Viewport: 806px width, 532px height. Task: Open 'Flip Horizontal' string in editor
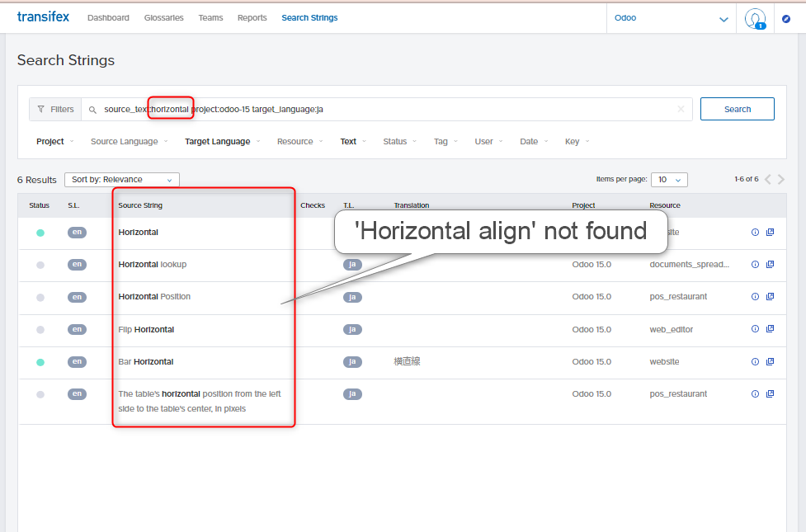click(770, 329)
